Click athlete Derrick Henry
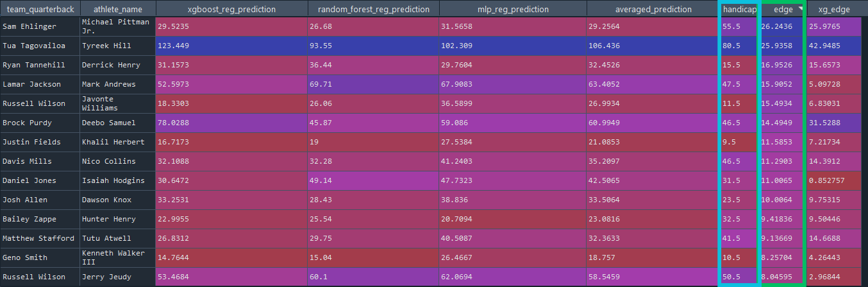This screenshot has height=287, width=868. pyautogui.click(x=117, y=65)
